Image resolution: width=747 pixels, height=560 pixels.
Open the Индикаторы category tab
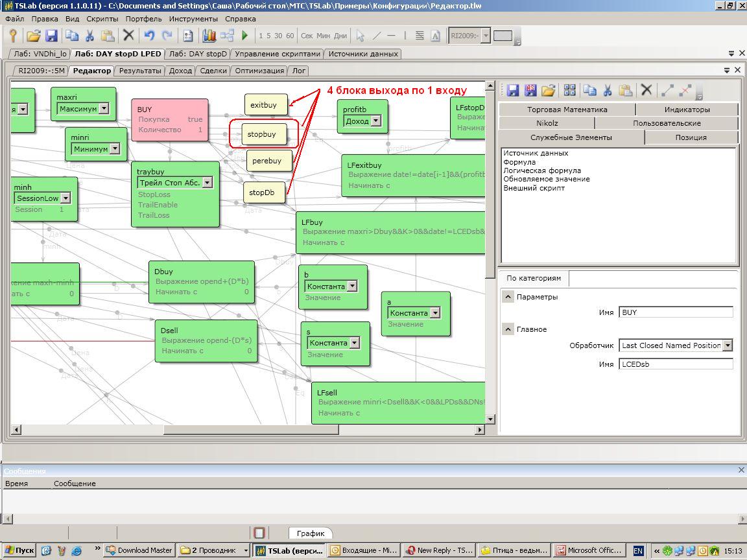point(687,110)
